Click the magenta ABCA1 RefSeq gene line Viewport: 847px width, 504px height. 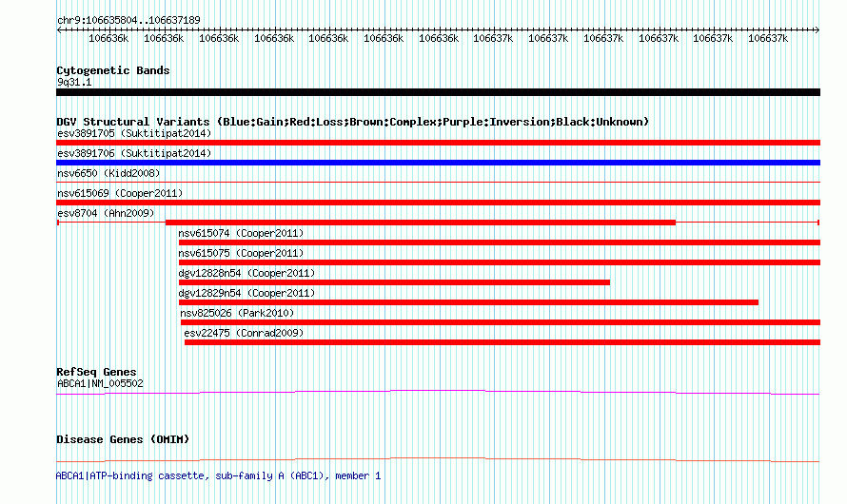point(438,393)
